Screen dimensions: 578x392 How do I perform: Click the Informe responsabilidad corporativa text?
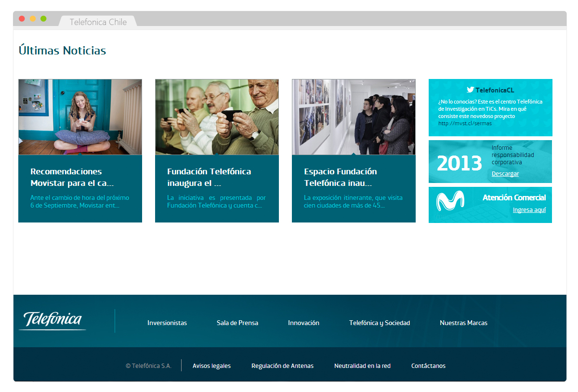click(x=513, y=155)
